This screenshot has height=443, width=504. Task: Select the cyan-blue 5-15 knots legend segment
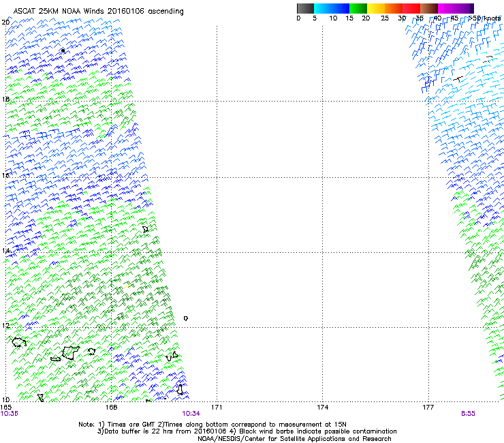pos(332,8)
